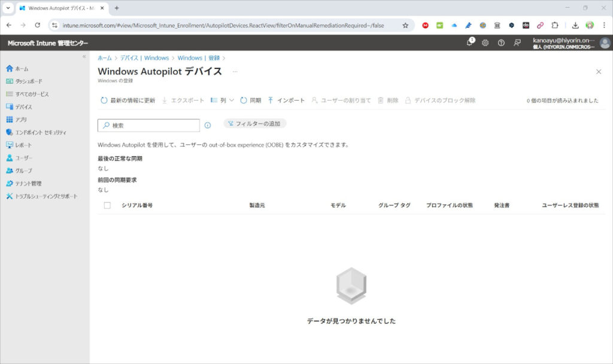The image size is (613, 364).
Task: Open レポート in the sidebar
Action: 19,145
